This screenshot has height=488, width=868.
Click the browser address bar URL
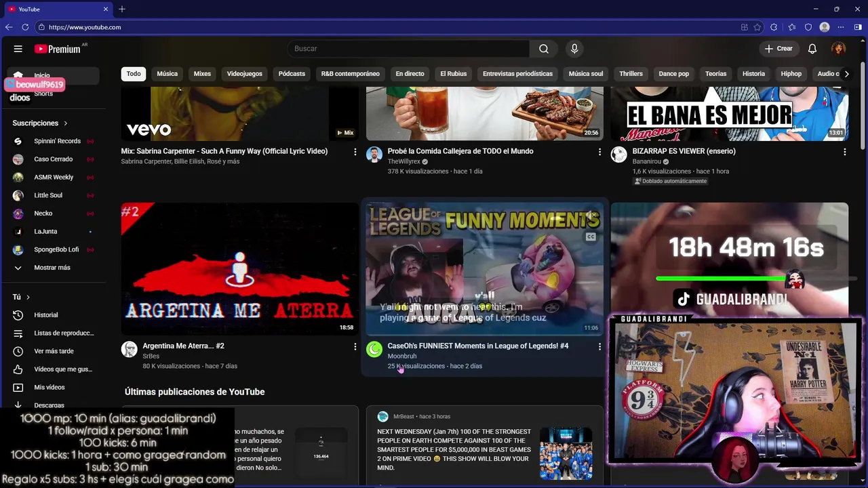(x=85, y=27)
